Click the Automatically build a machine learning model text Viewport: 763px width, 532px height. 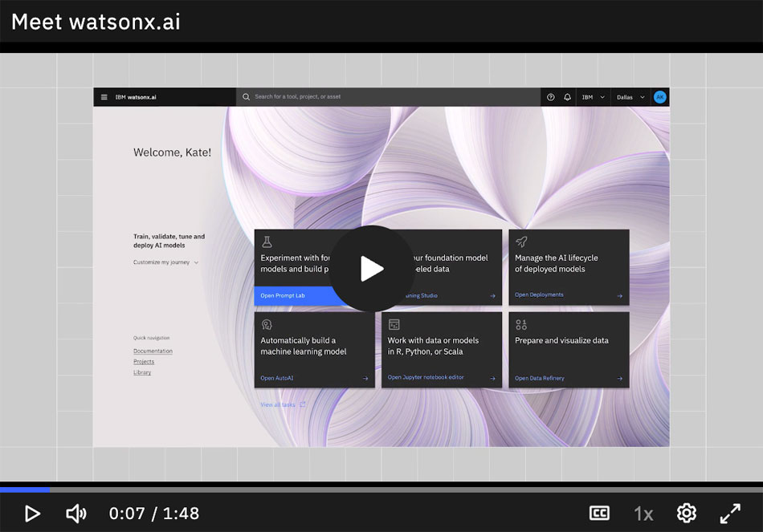point(303,346)
